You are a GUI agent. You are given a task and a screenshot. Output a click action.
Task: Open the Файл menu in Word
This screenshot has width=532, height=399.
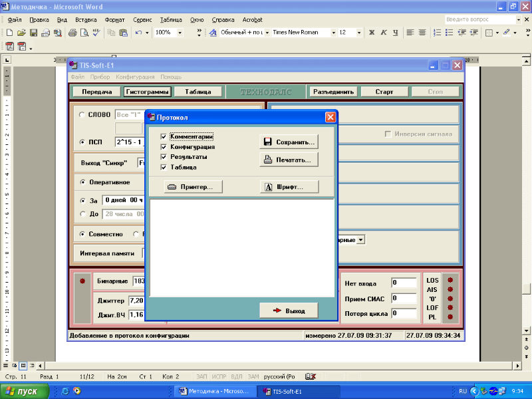click(15, 20)
